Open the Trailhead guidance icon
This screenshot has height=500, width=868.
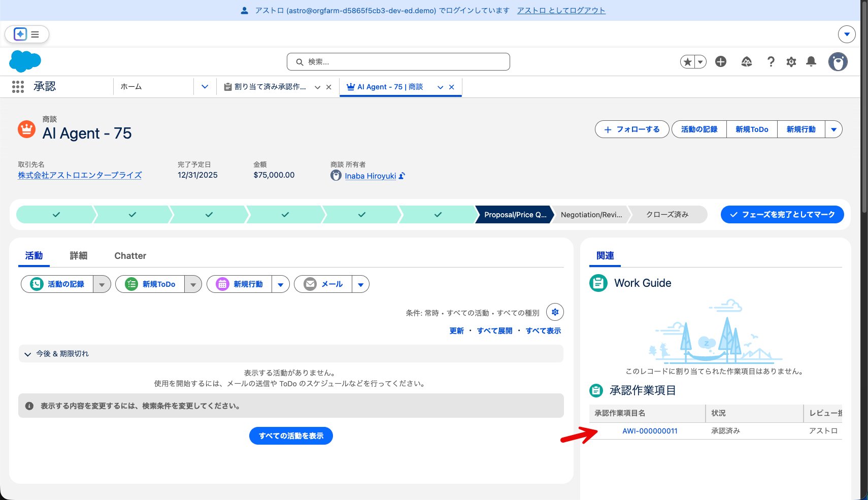pyautogui.click(x=747, y=62)
